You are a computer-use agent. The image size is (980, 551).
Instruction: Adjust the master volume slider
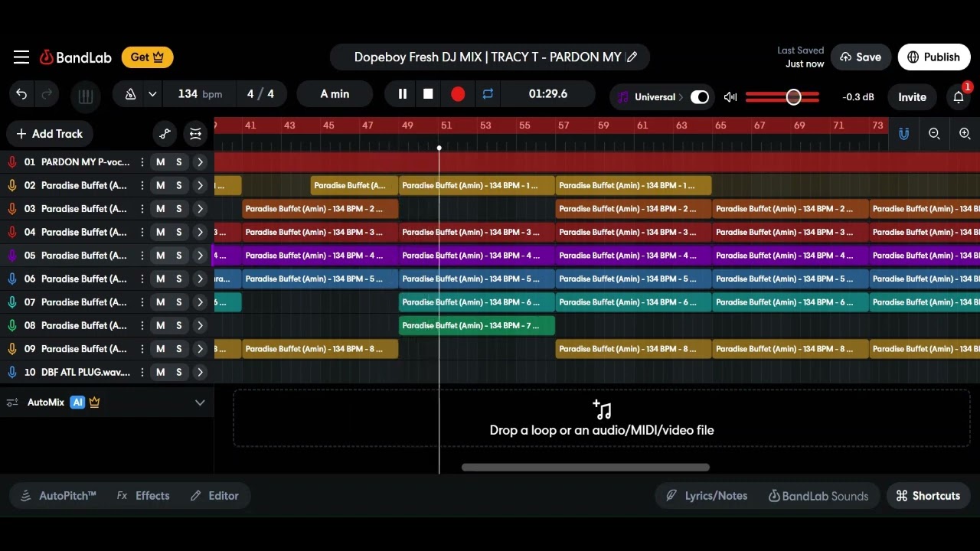[782, 97]
